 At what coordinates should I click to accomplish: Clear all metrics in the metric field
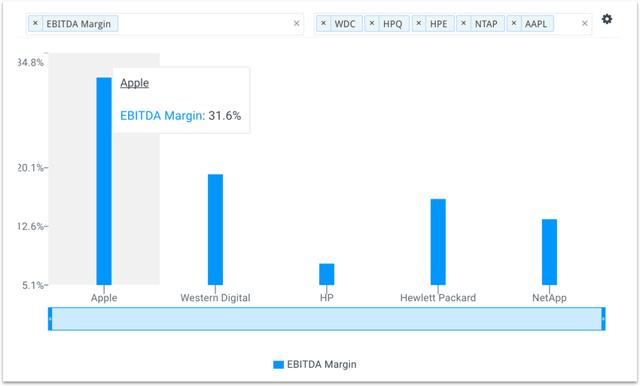click(297, 24)
